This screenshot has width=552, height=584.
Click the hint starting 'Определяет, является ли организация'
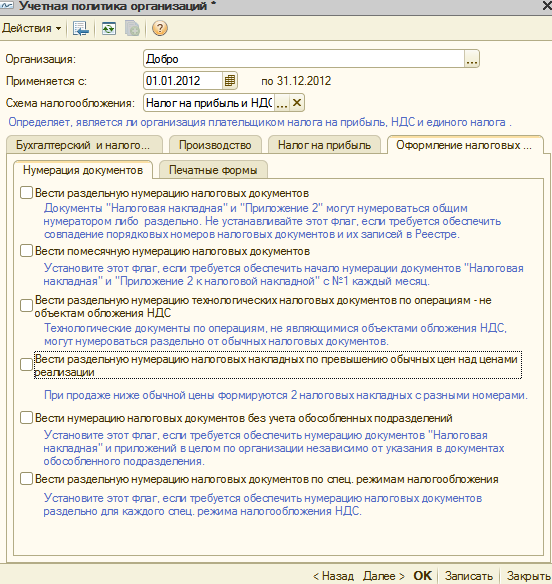[x=260, y=122]
